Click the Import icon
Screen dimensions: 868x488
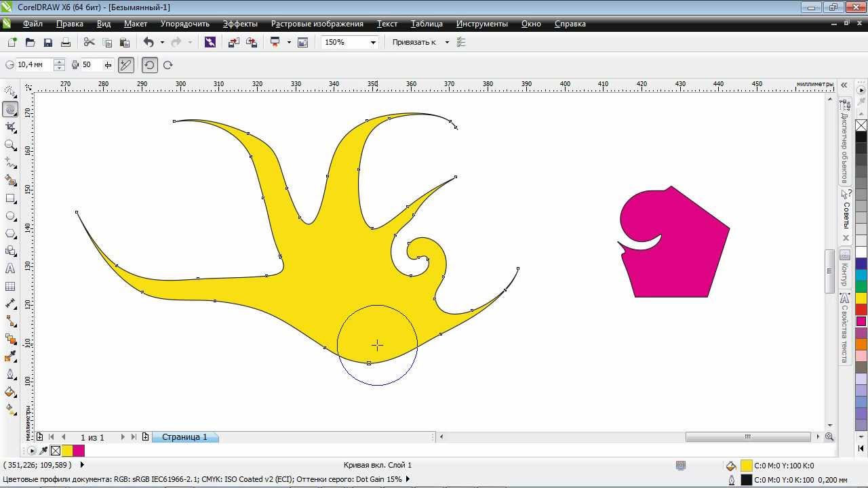233,42
